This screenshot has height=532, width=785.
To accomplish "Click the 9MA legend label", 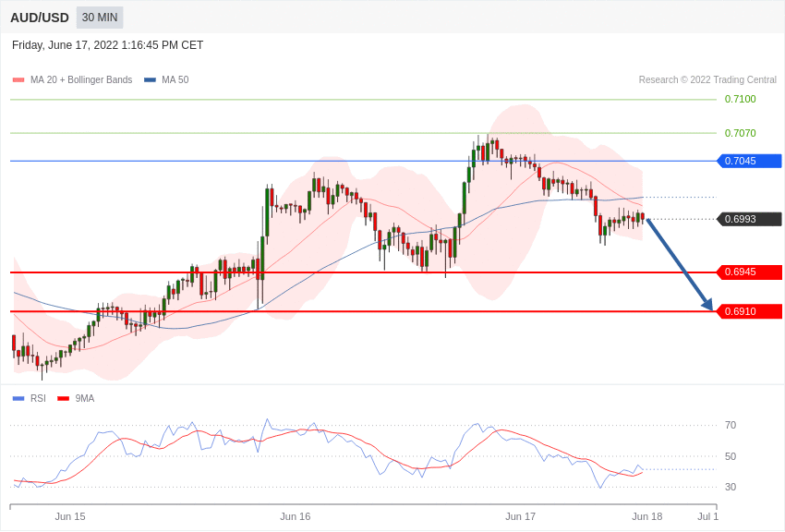I will point(85,399).
